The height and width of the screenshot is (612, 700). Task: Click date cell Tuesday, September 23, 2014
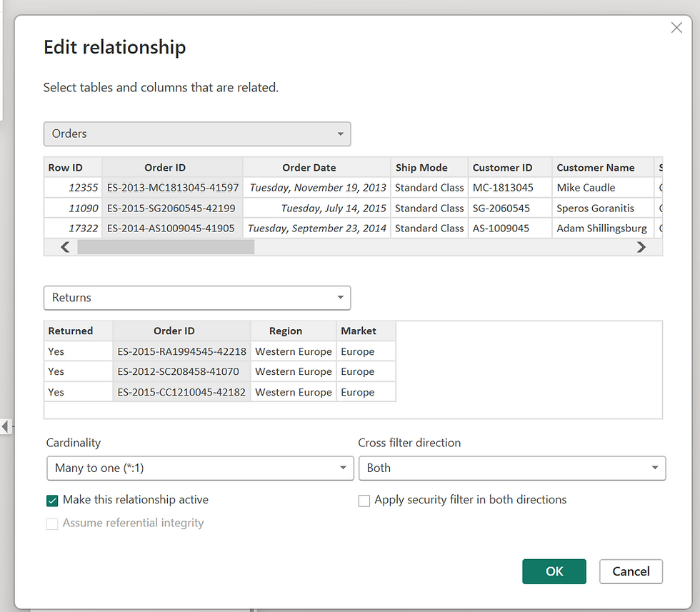point(316,229)
